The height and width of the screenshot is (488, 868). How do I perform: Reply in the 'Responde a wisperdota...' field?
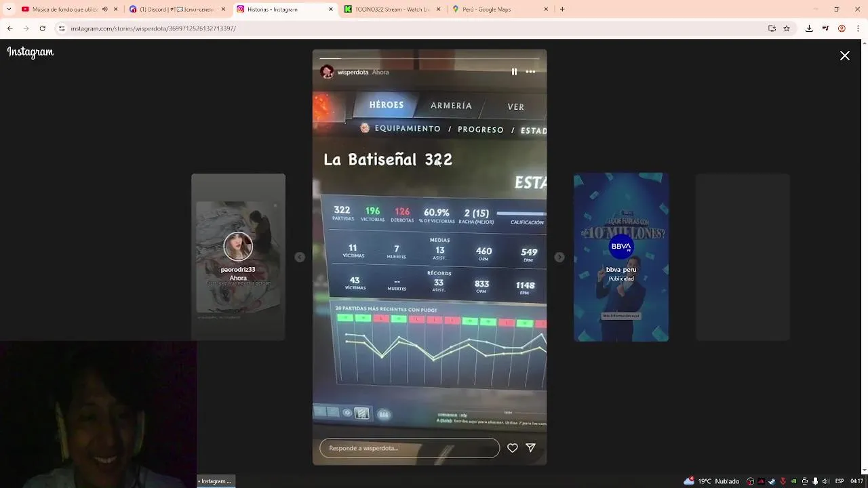pos(410,448)
